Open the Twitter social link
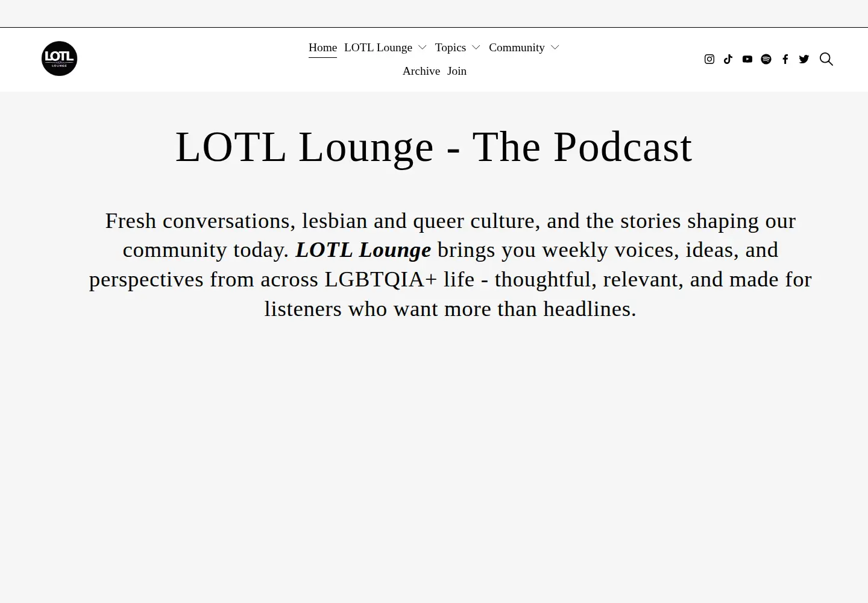 (804, 59)
